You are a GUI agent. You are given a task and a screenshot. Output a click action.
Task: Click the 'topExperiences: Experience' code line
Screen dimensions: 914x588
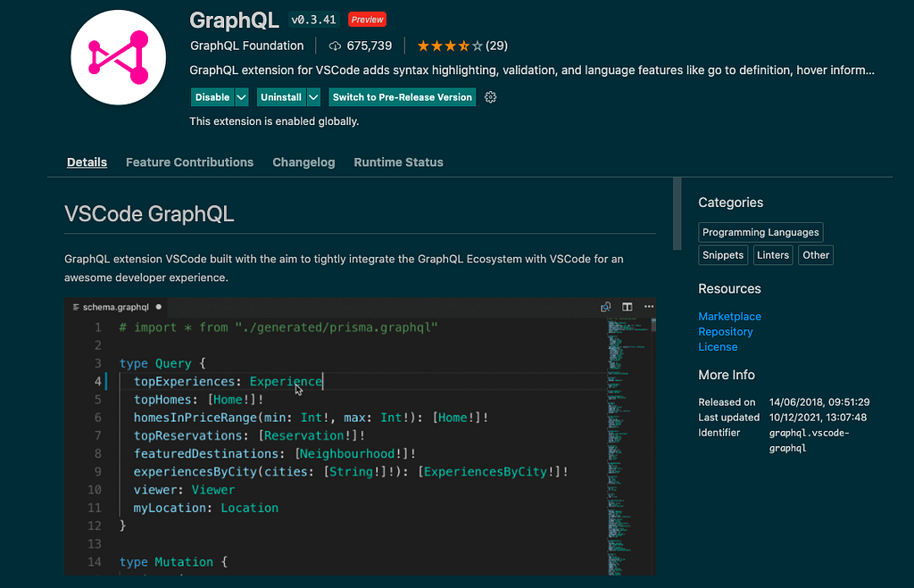(x=228, y=382)
